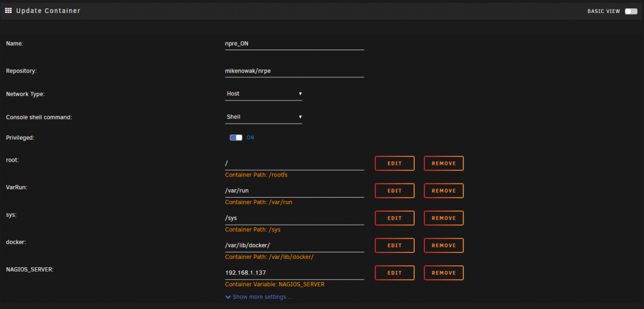Click the docker field /var/lib/docker/

pyautogui.click(x=294, y=245)
